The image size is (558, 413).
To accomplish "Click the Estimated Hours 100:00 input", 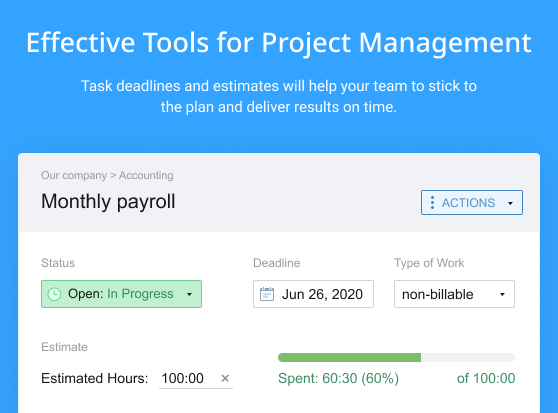I will point(189,378).
